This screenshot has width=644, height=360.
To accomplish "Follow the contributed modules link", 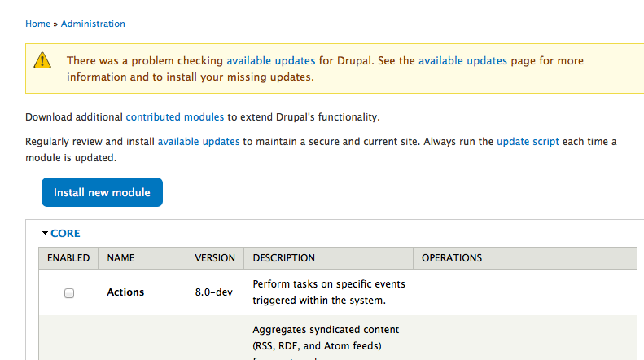I will 175,117.
